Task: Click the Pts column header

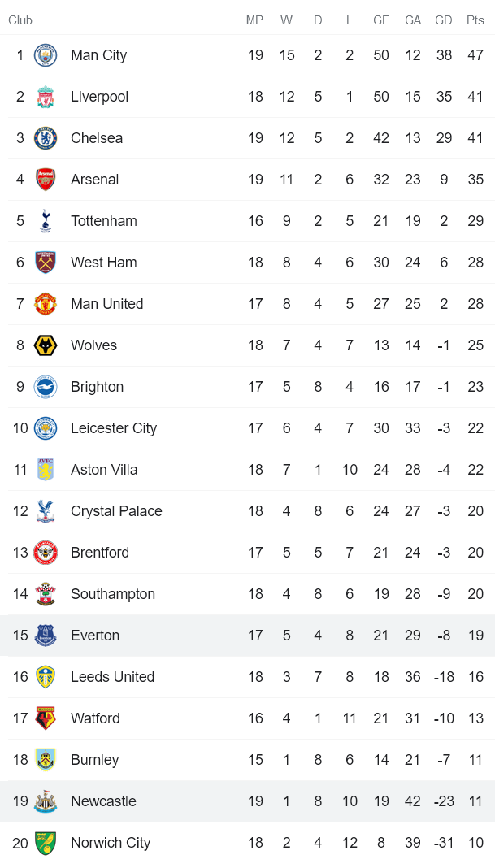Action: [x=475, y=20]
